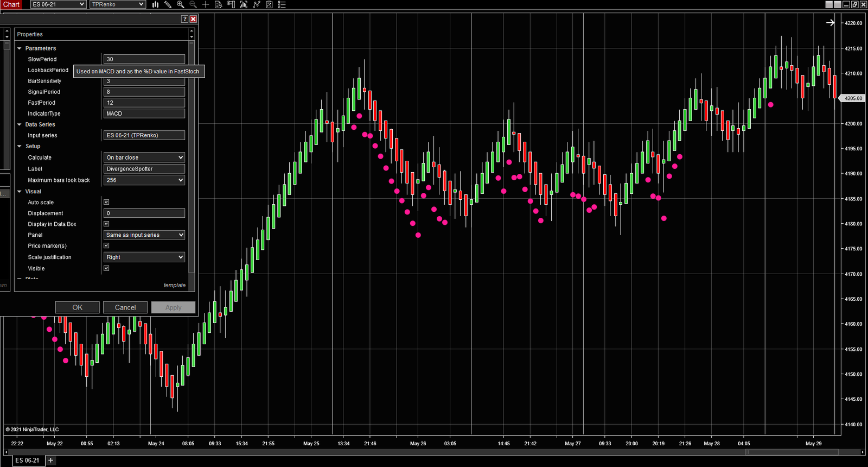Click the Zoom In magnifier icon

coord(180,4)
